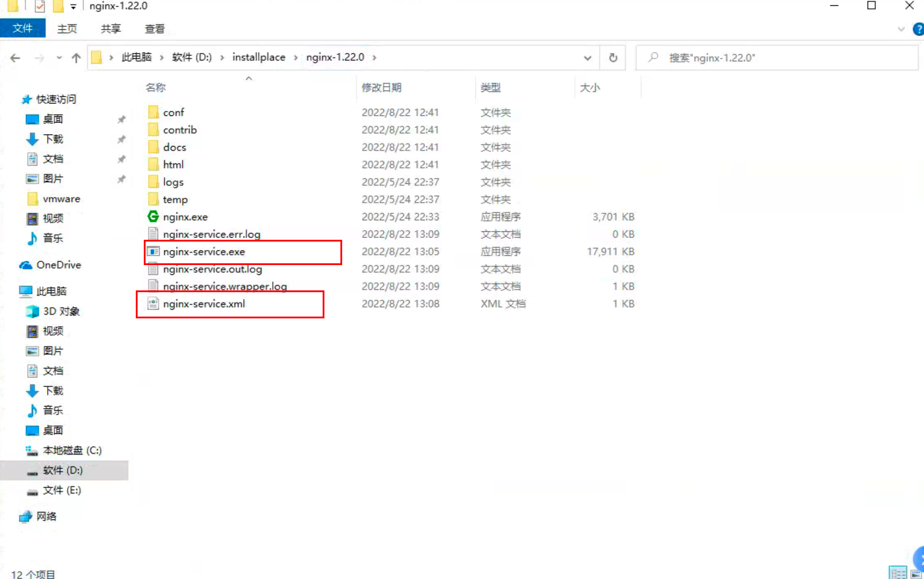The height and width of the screenshot is (579, 924).
Task: Select nginx-service.xml file
Action: tap(204, 304)
